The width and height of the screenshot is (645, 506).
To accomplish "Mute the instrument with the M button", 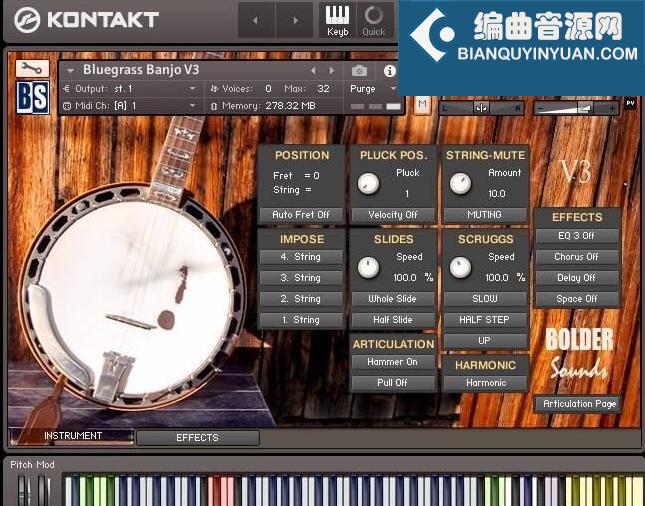I will (422, 103).
